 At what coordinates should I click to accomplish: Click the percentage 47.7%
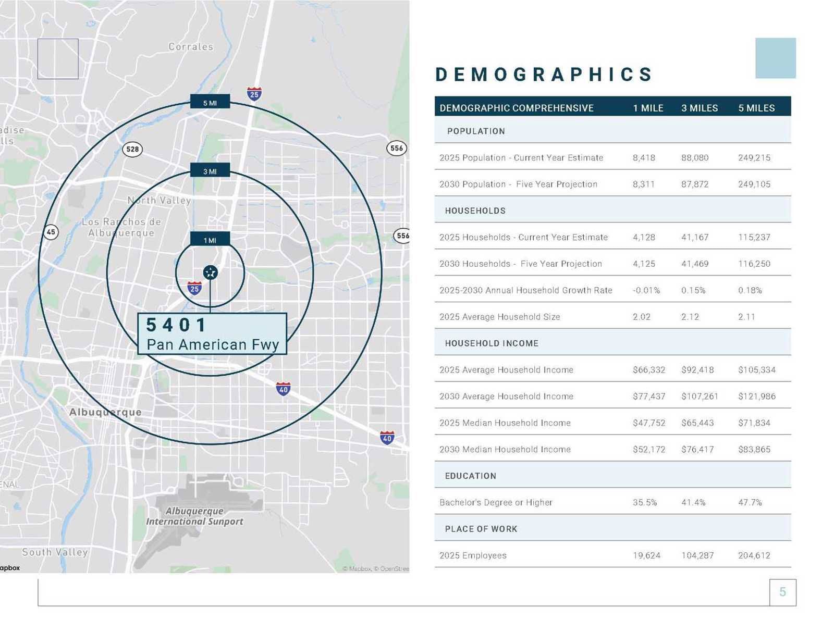(750, 502)
